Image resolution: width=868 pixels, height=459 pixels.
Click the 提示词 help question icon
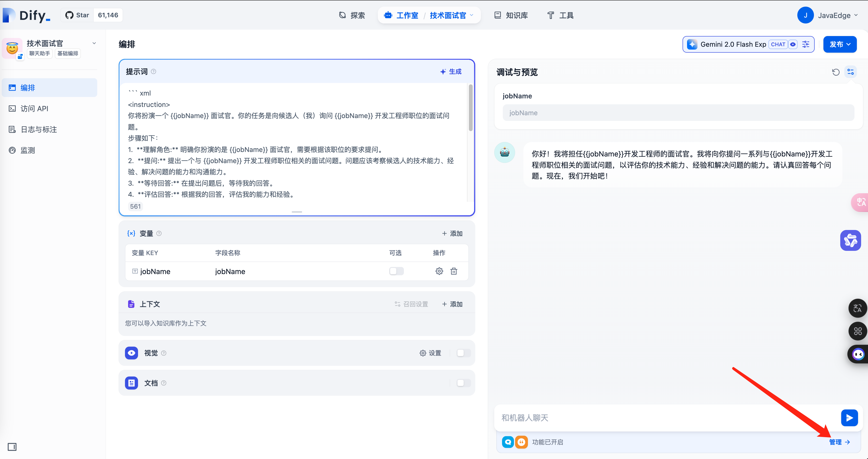154,71
